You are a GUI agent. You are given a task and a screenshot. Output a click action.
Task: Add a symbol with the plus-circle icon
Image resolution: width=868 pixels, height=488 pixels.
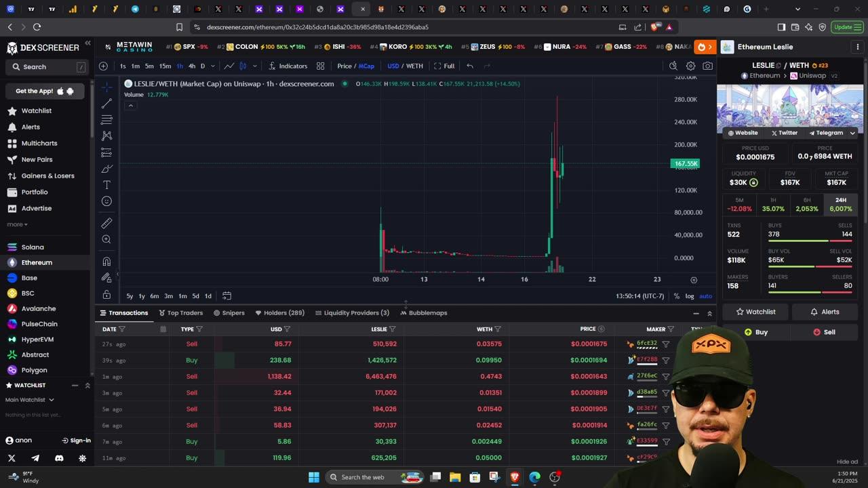[x=103, y=66]
